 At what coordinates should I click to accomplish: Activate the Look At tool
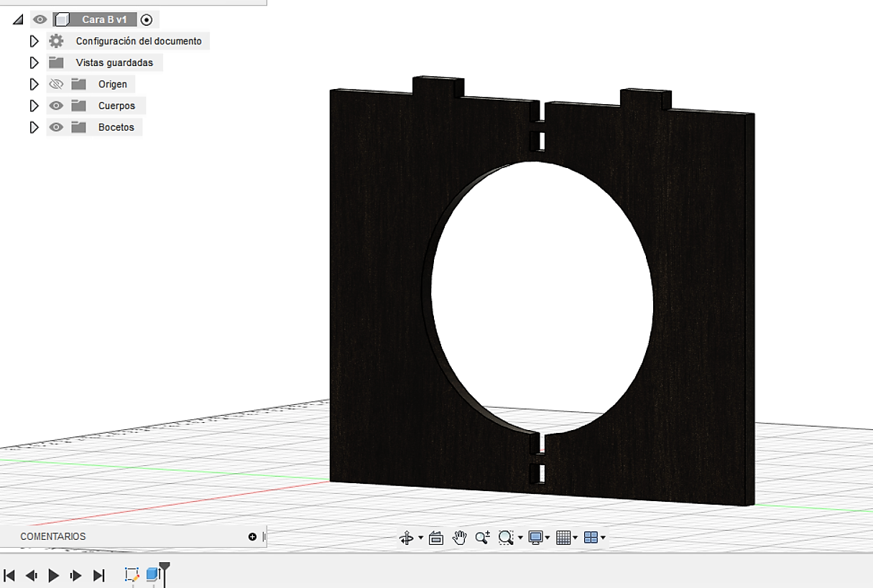436,537
